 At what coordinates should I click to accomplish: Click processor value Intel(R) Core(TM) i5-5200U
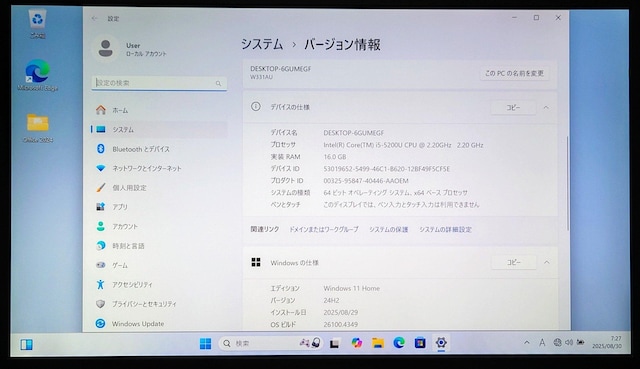coord(403,145)
